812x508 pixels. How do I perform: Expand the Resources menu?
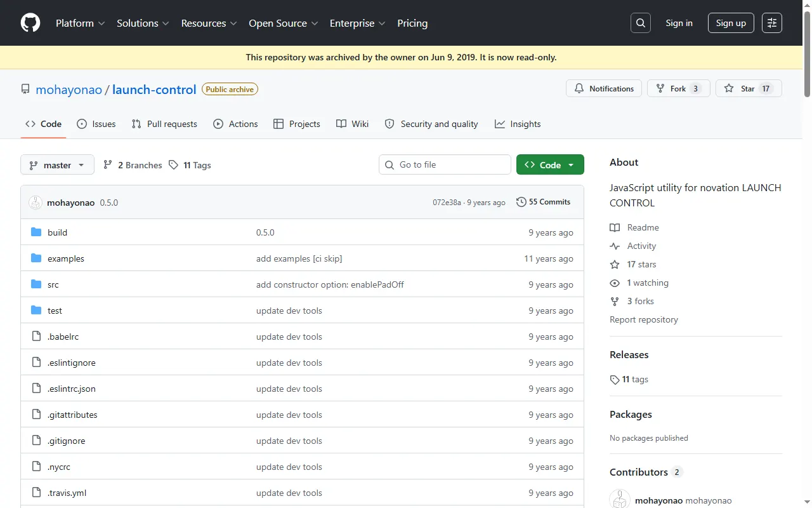point(209,23)
